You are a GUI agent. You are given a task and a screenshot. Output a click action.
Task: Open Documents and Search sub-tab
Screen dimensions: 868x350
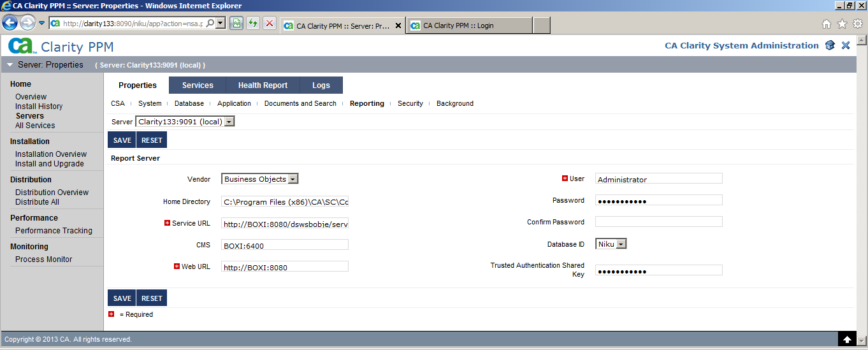click(300, 103)
